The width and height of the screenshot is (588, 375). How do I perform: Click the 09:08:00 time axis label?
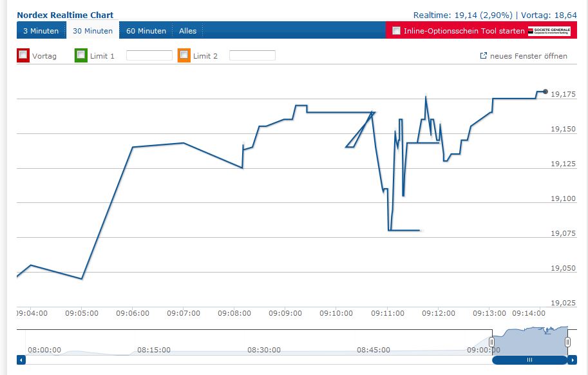click(x=234, y=313)
